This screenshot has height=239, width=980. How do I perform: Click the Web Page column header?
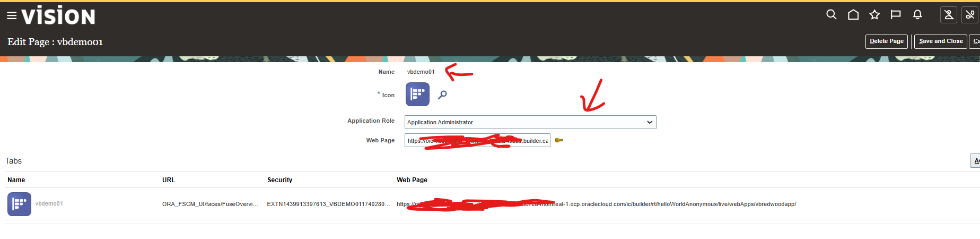(412, 180)
